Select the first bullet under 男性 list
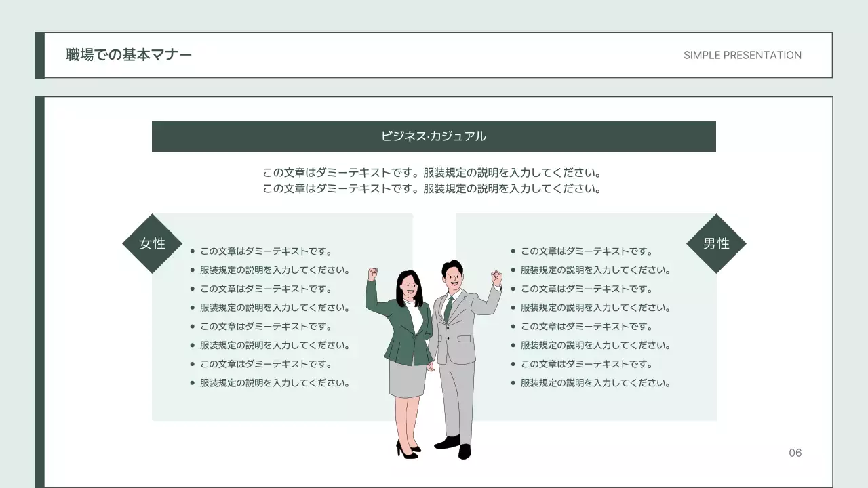Viewport: 868px width, 488px height. click(585, 251)
